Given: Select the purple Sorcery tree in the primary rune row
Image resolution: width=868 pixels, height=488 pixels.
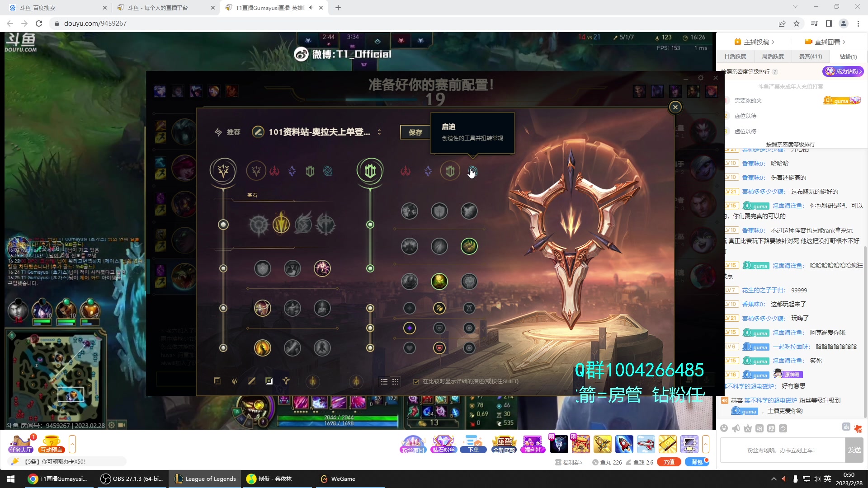Looking at the screenshot, I should click(292, 171).
